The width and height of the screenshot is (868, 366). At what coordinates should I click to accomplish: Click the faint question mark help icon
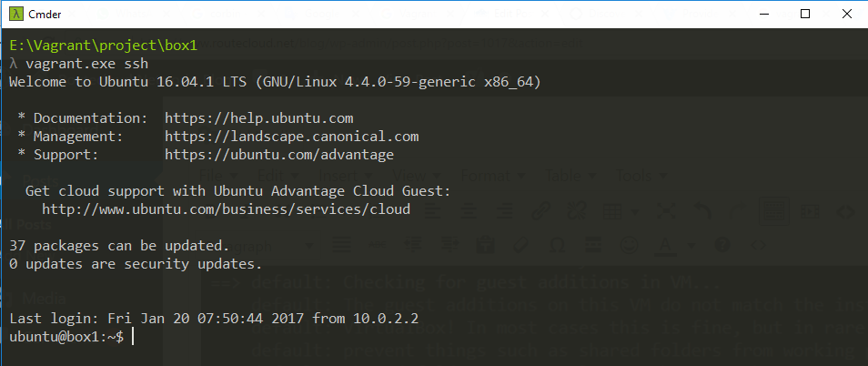pyautogui.click(x=722, y=245)
